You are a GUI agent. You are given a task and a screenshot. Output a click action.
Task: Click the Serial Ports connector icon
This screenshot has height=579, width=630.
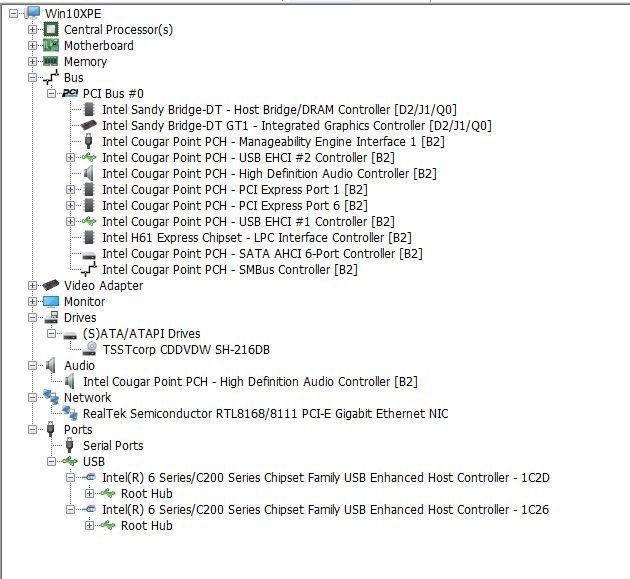70,445
